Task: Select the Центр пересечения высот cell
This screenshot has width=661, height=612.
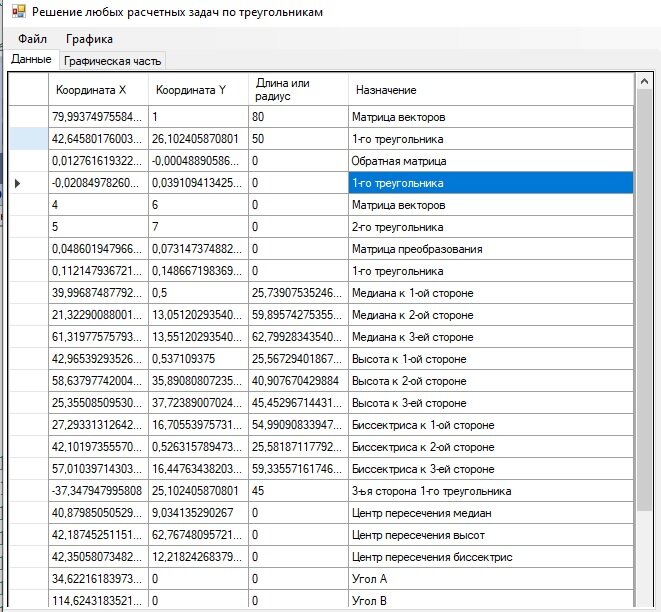Action: 491,535
